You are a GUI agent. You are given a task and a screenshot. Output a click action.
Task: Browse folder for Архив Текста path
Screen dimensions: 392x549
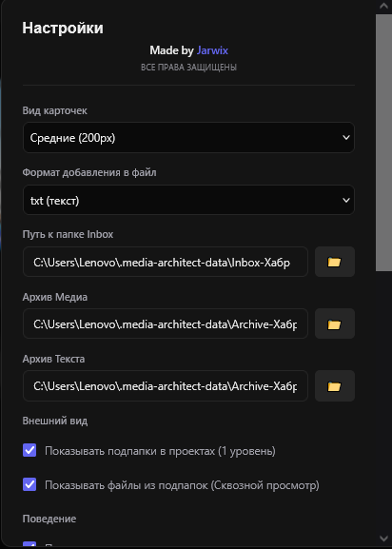(x=335, y=386)
